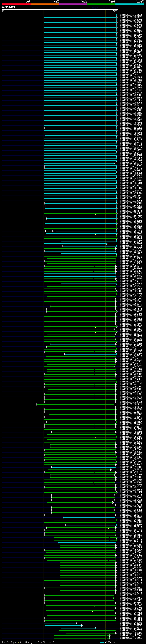
Task: Click the purple ~60% identity legend bar
Action: point(73,4)
